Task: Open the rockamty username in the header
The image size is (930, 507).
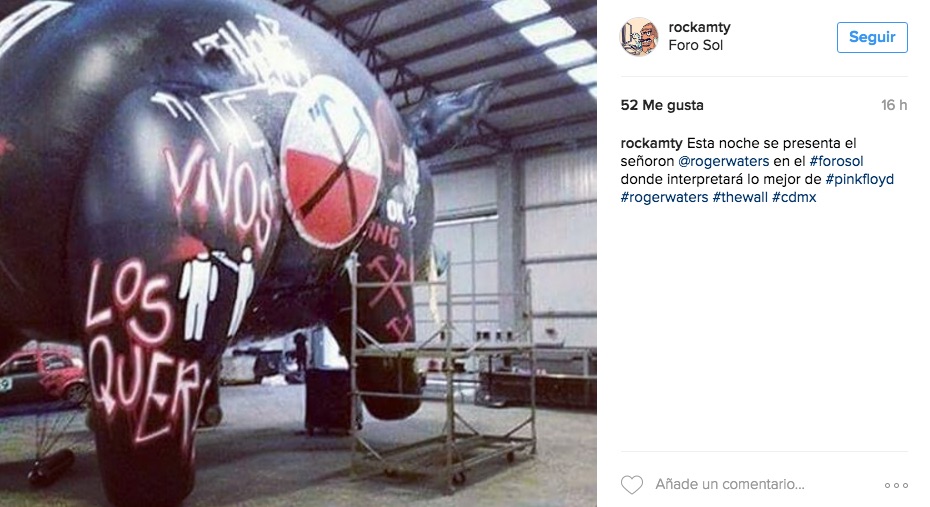Action: pos(699,27)
